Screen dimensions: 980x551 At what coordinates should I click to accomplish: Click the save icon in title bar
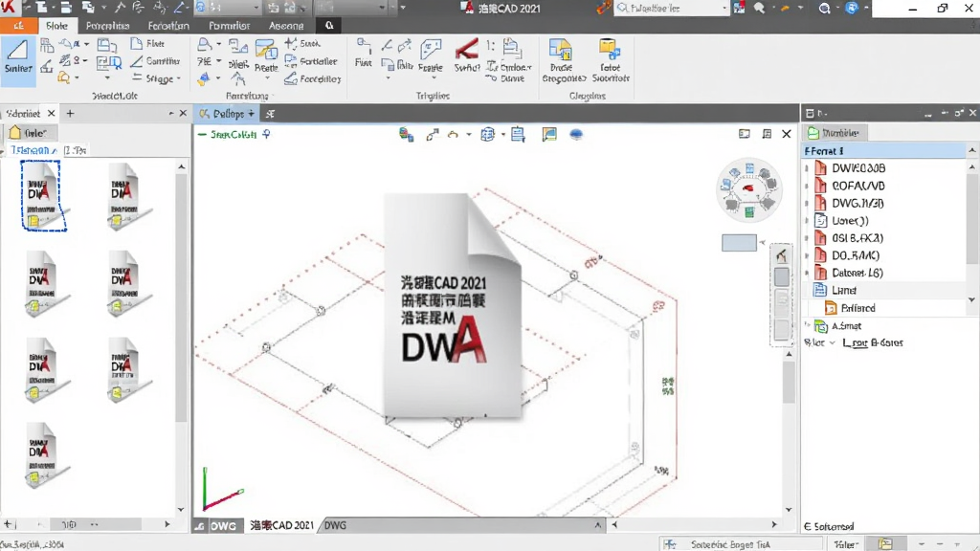pos(66,8)
